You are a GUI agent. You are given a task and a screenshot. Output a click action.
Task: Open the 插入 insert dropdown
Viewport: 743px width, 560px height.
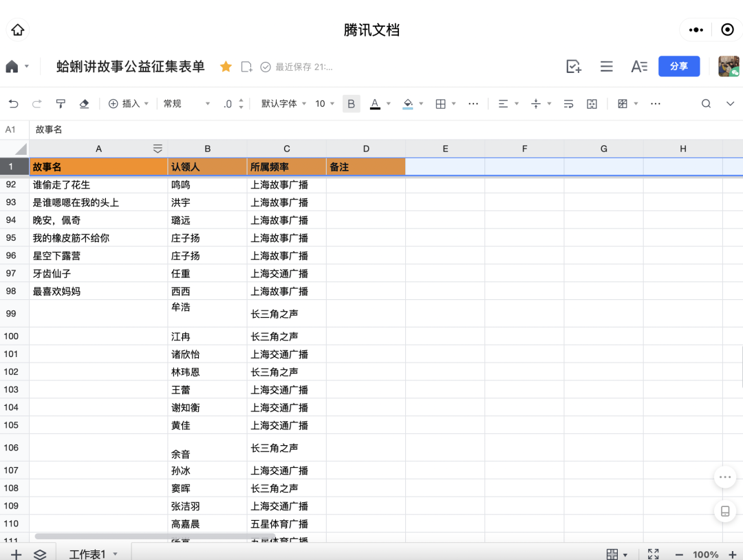click(129, 104)
